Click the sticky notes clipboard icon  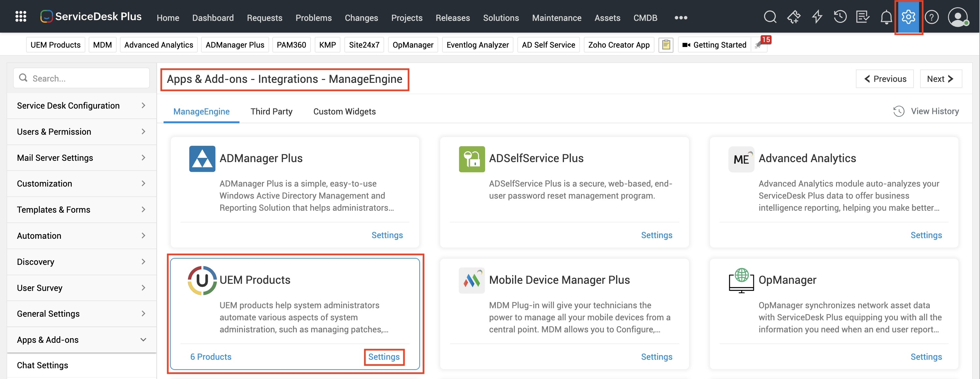pyautogui.click(x=666, y=45)
